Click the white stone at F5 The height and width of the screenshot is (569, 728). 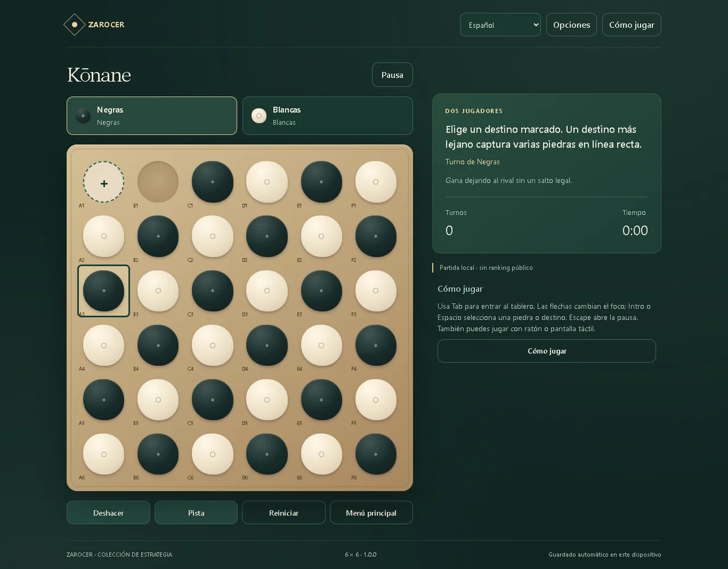(x=376, y=400)
